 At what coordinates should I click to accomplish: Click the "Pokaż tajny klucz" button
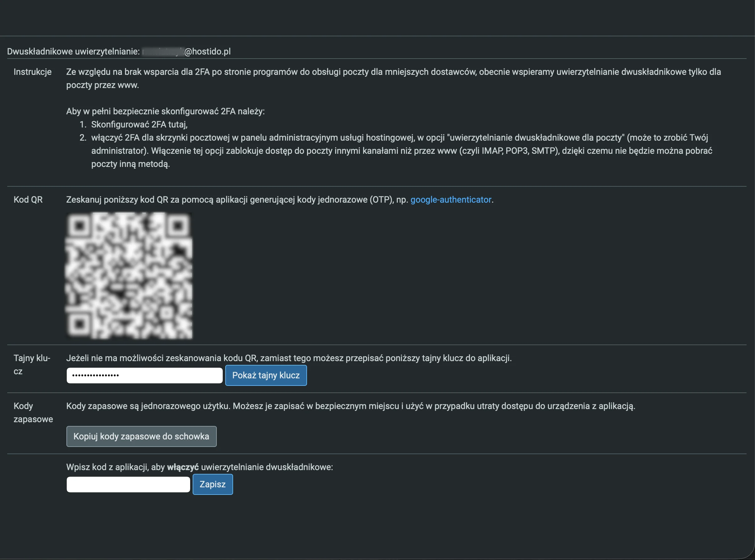click(266, 375)
